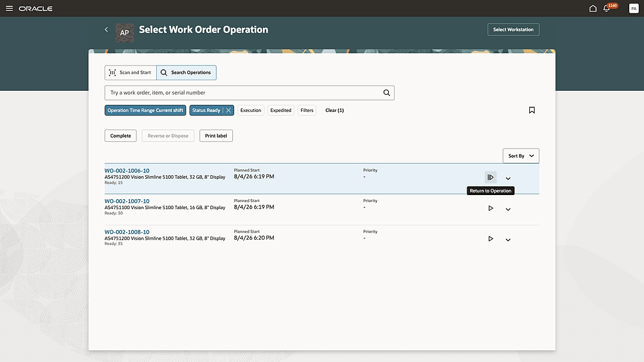Click the 16 GB tablet item description
Viewport: 644px width, 362px height.
165,207
